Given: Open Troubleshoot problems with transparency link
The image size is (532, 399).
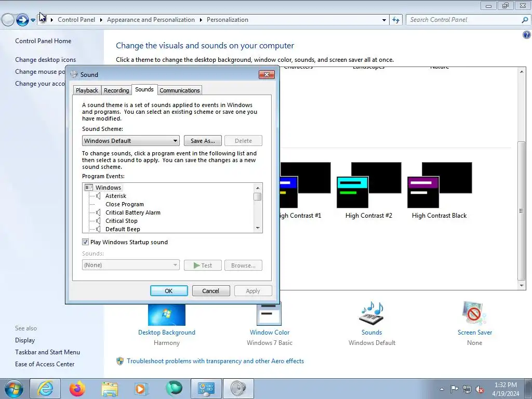Looking at the screenshot, I should (x=216, y=361).
